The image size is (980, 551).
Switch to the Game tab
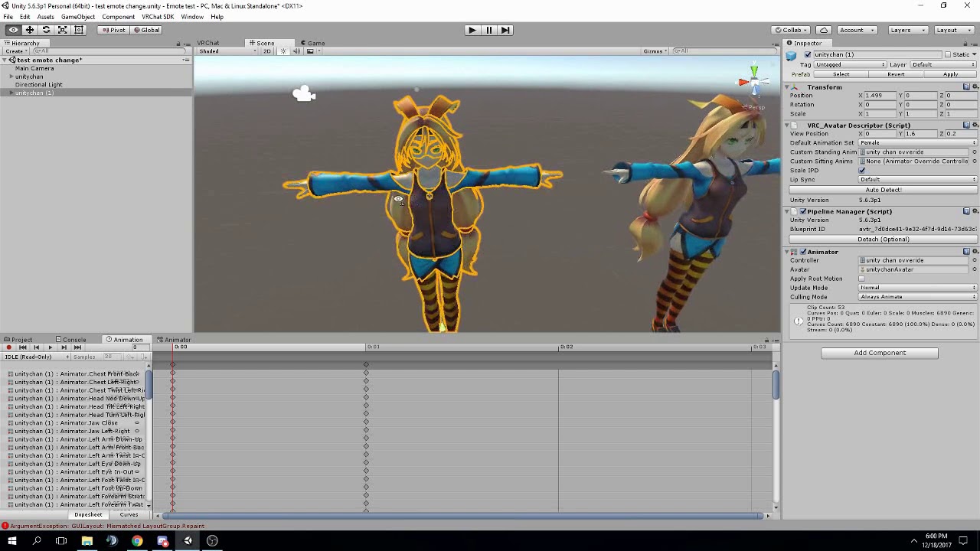(312, 43)
